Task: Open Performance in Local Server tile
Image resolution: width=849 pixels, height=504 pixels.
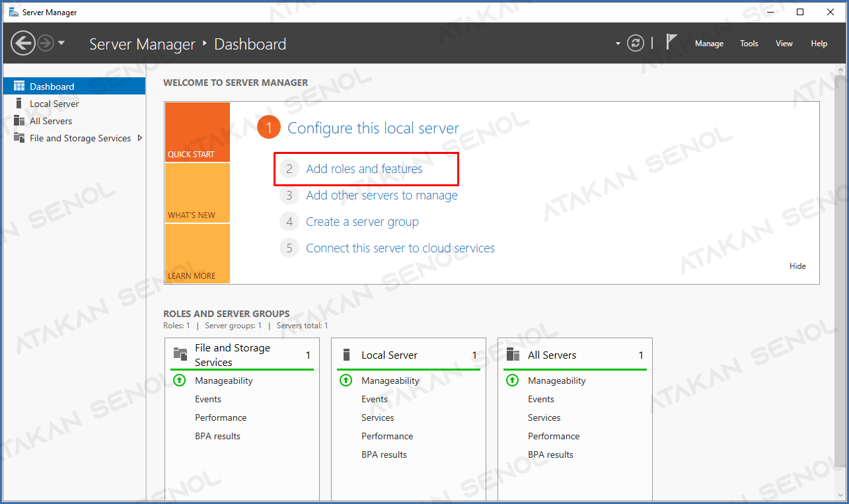Action: coord(387,436)
